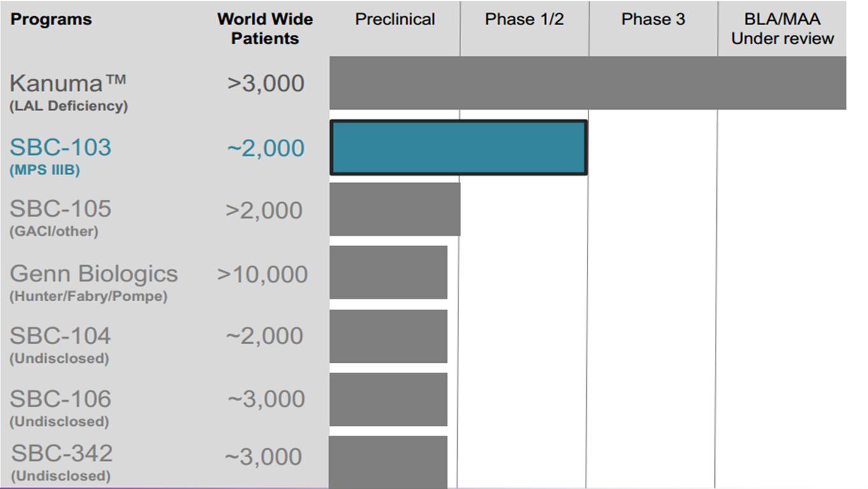The height and width of the screenshot is (489, 868).
Task: Select the Phase 1/2 column header
Action: (x=524, y=19)
